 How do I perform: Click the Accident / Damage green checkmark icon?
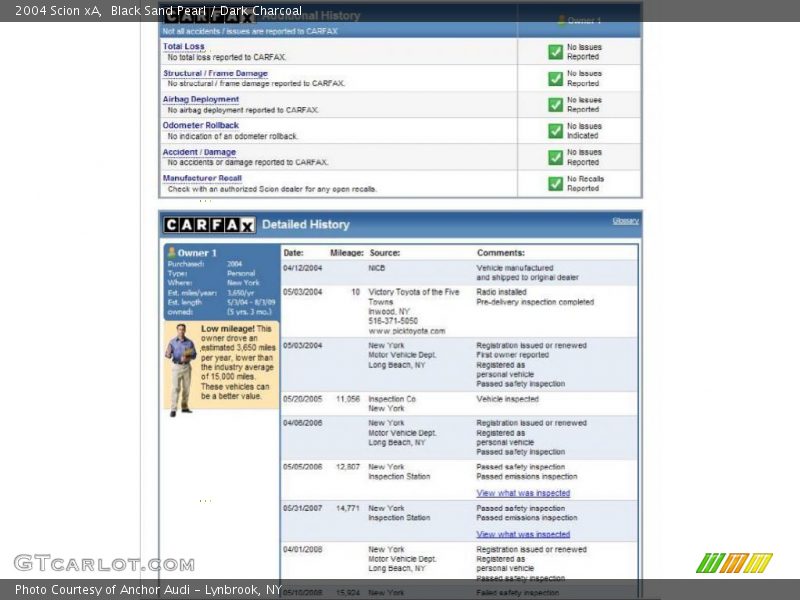pos(555,157)
